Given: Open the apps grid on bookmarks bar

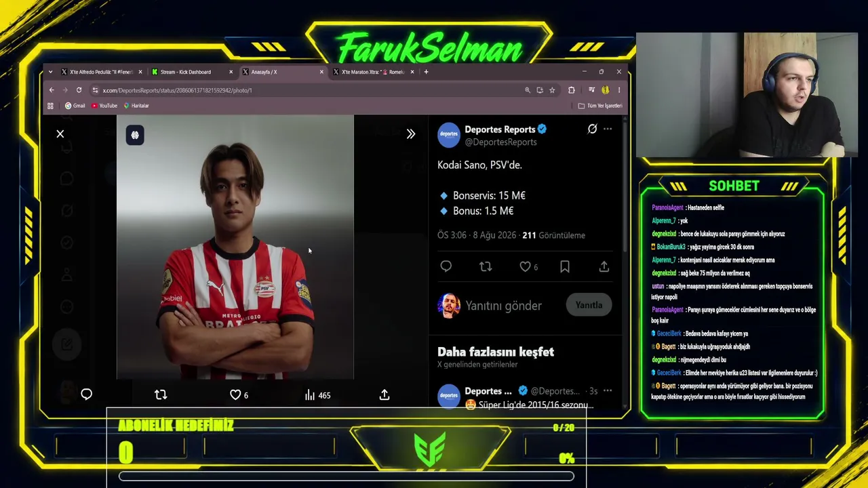Looking at the screenshot, I should coord(50,106).
